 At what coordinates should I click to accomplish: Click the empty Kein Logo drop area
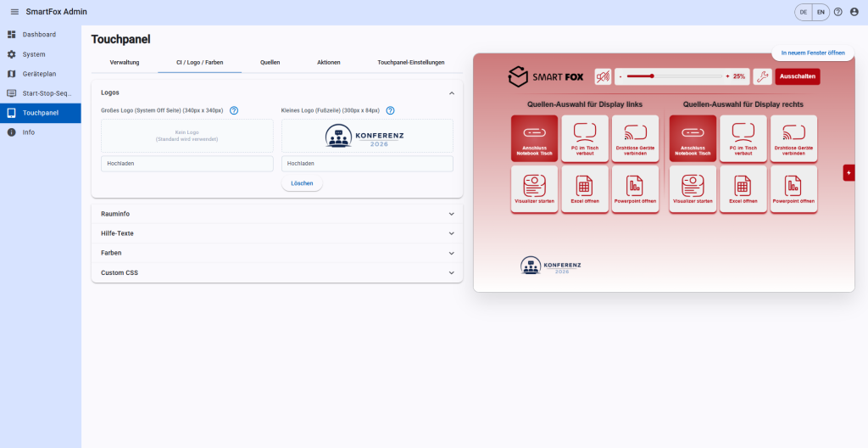point(187,136)
